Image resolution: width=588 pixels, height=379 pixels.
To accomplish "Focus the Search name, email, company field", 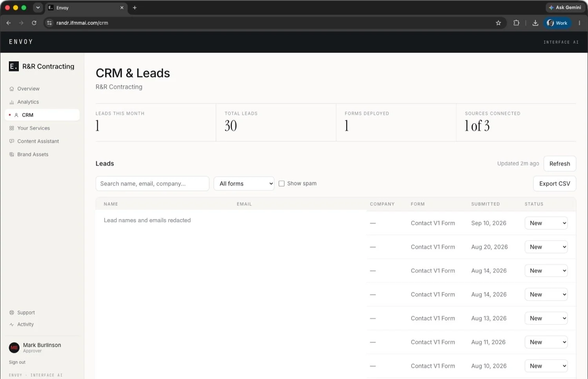I will click(x=152, y=183).
